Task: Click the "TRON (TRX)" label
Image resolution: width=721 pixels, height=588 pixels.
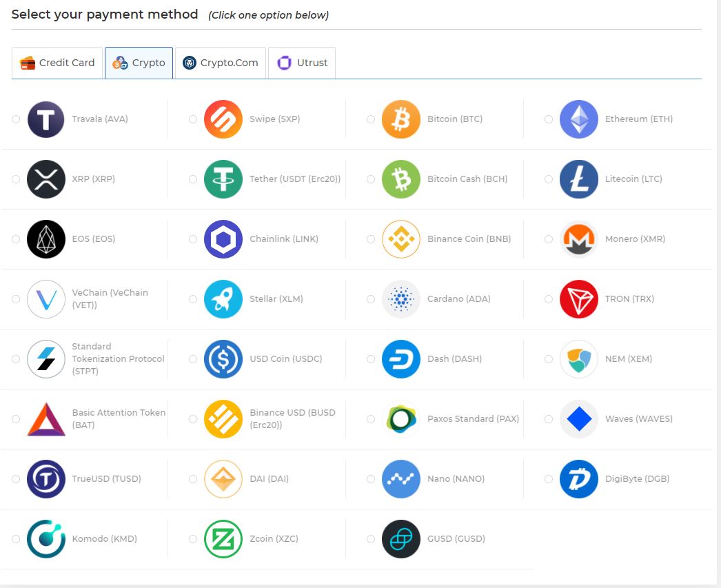Action: 629,299
